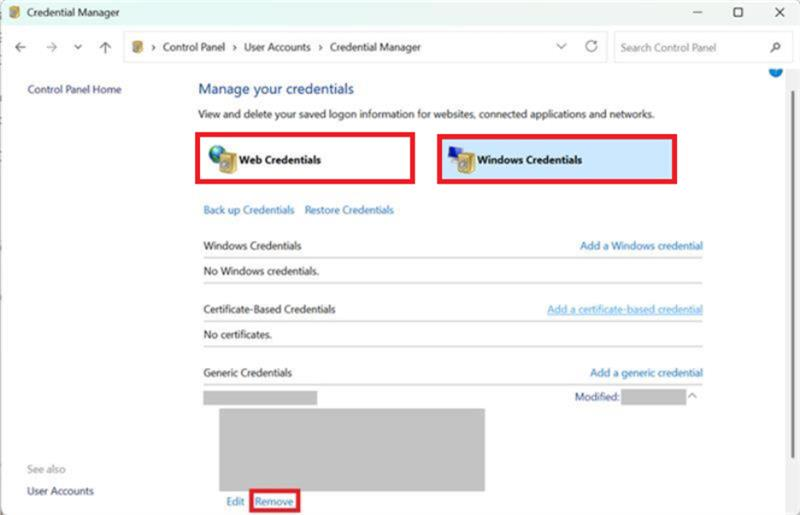Select Windows Credentials vault
Viewport: 800px width, 515px height.
coord(557,159)
